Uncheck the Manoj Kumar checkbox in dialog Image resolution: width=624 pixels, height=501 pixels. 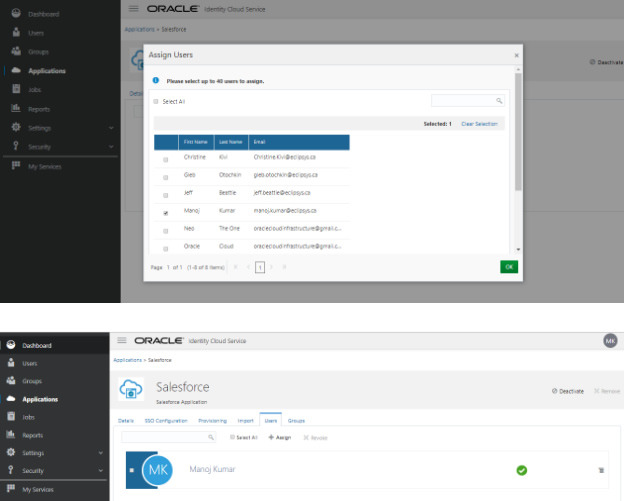(166, 212)
